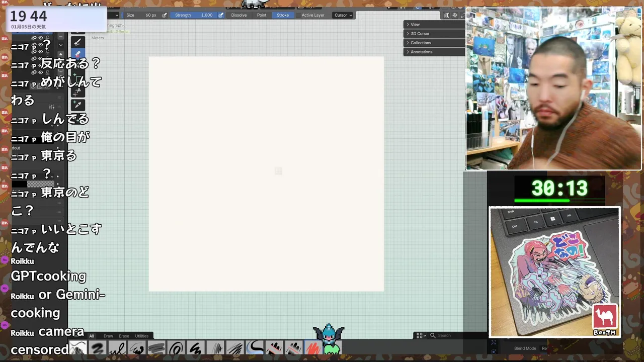The height and width of the screenshot is (362, 644).
Task: Click the sticker product photo thumbnail
Action: pyautogui.click(x=554, y=272)
